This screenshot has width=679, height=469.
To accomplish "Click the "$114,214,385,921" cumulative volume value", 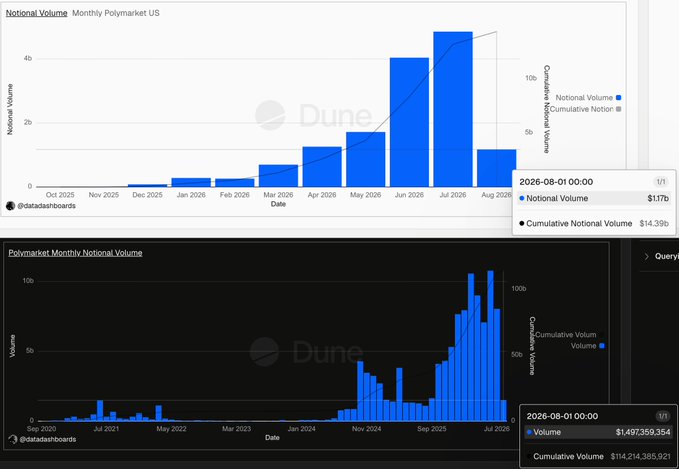I will coord(640,456).
